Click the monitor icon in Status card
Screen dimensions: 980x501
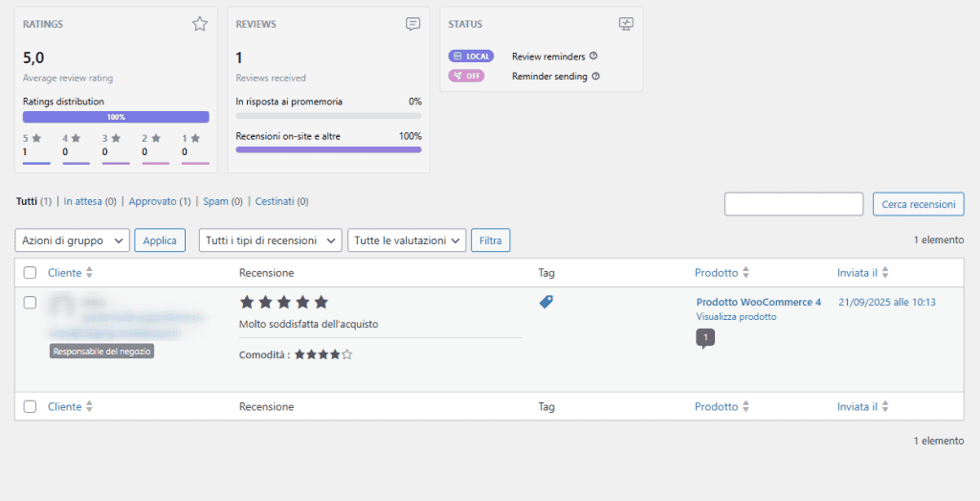pyautogui.click(x=626, y=24)
